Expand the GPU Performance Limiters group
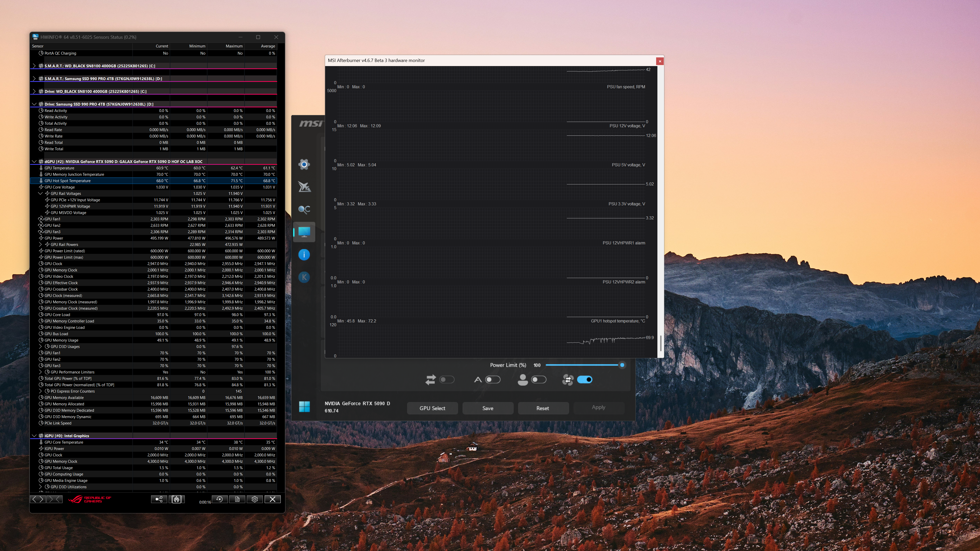 (40, 372)
